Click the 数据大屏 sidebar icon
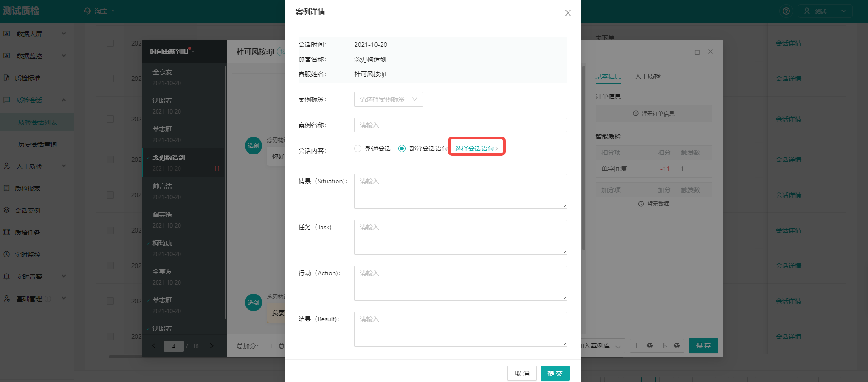The height and width of the screenshot is (382, 868). (x=7, y=34)
